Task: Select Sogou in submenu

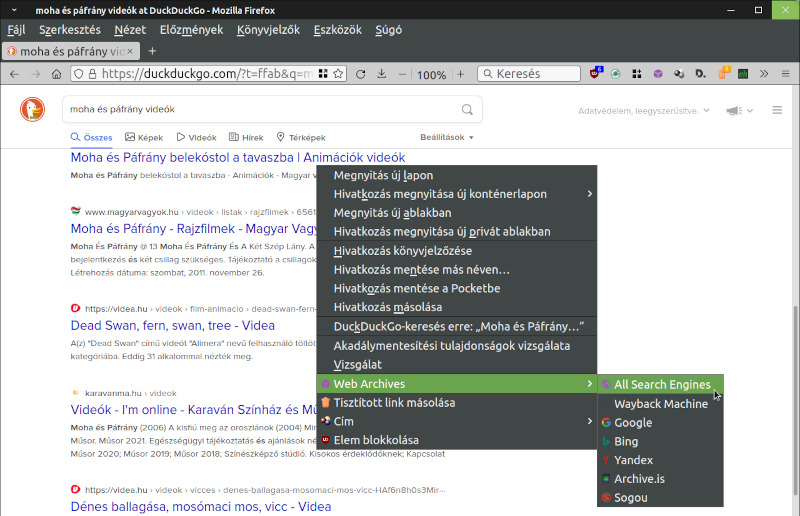Action: pos(660,498)
